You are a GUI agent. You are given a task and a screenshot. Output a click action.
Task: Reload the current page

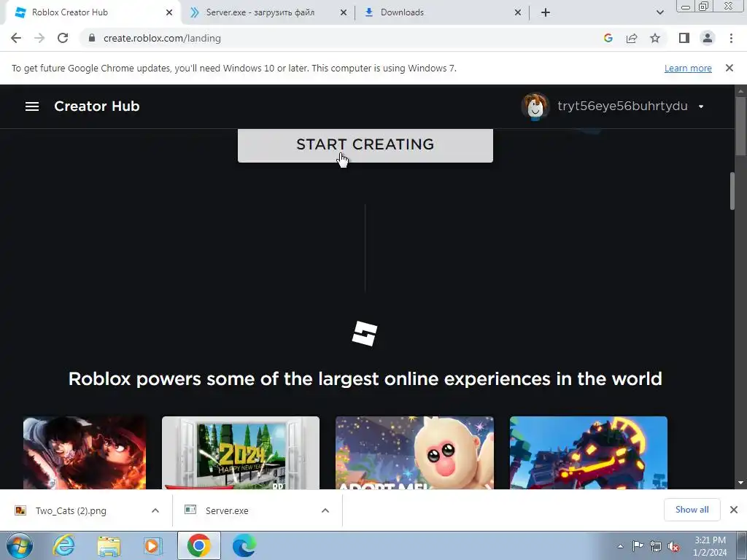pos(63,38)
